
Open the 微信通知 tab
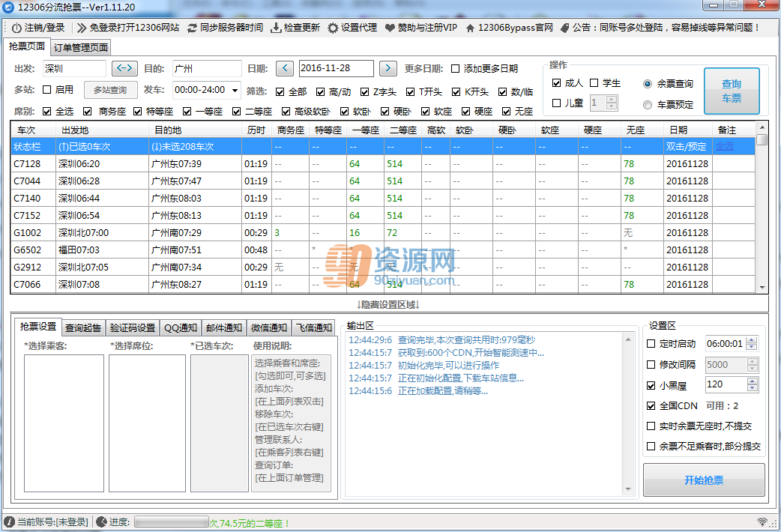(269, 327)
